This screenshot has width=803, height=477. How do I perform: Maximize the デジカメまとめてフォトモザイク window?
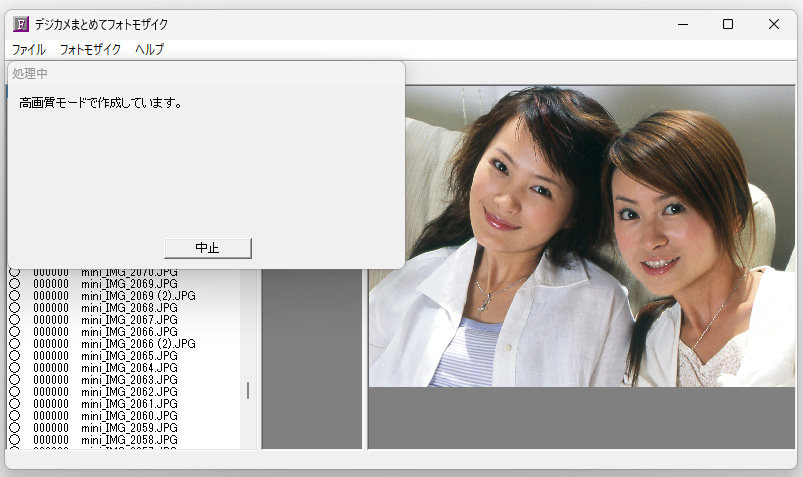click(x=728, y=24)
